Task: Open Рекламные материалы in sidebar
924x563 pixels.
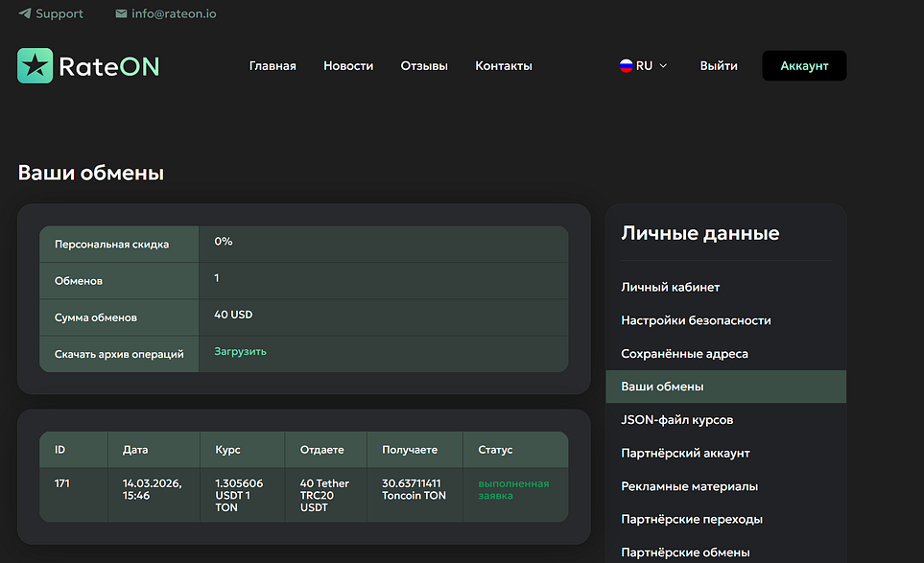Action: (689, 486)
